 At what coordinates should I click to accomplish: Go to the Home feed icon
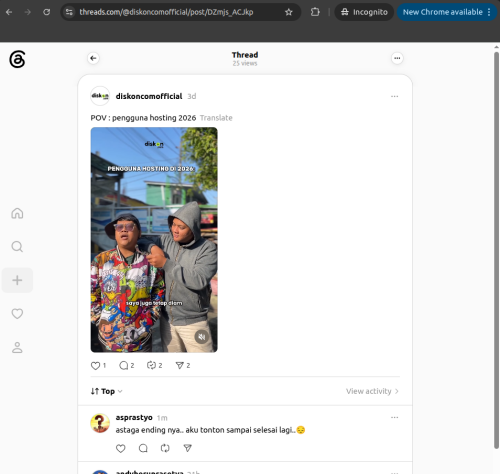(17, 213)
